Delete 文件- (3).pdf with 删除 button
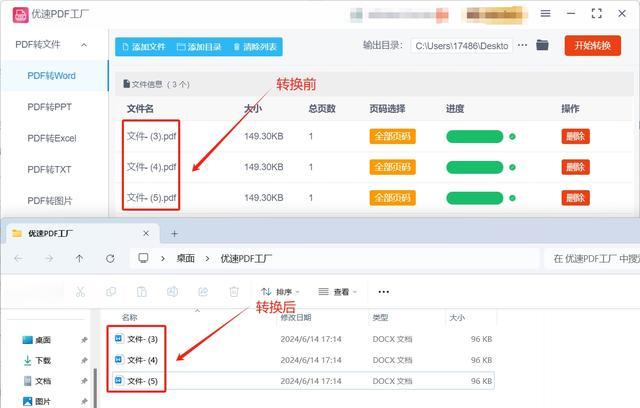 [x=576, y=136]
